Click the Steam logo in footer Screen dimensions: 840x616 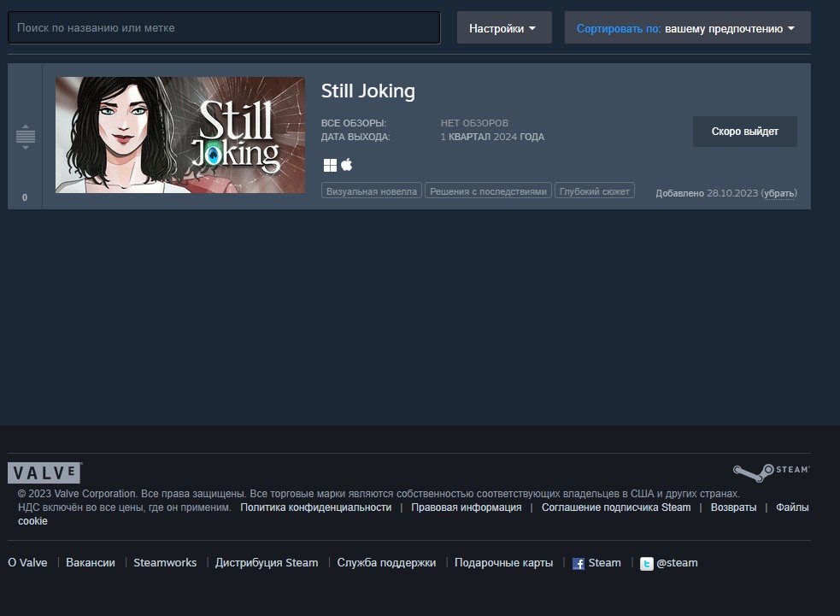pyautogui.click(x=772, y=472)
